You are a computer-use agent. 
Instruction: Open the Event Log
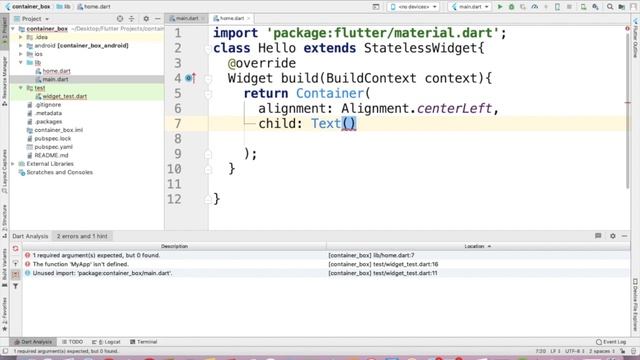(x=611, y=342)
